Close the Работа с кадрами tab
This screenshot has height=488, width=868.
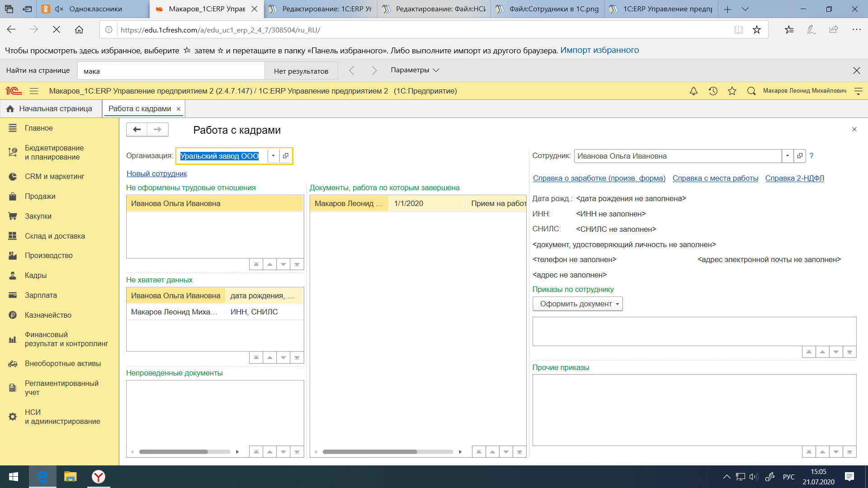pyautogui.click(x=179, y=109)
